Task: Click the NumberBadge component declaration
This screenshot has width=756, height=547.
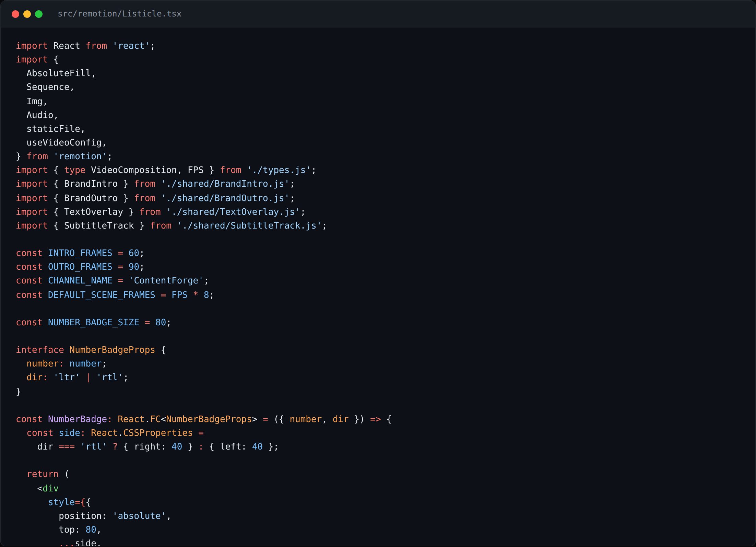Action: pyautogui.click(x=78, y=419)
